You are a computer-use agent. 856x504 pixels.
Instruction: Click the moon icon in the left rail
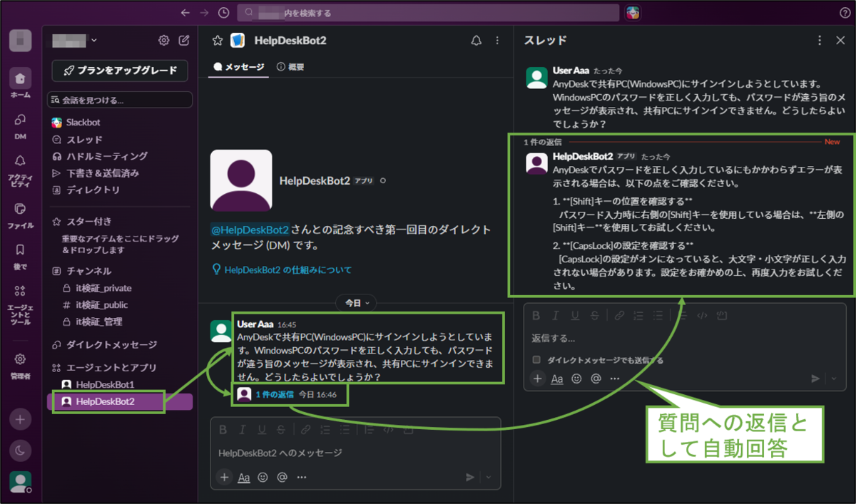pos(20,451)
